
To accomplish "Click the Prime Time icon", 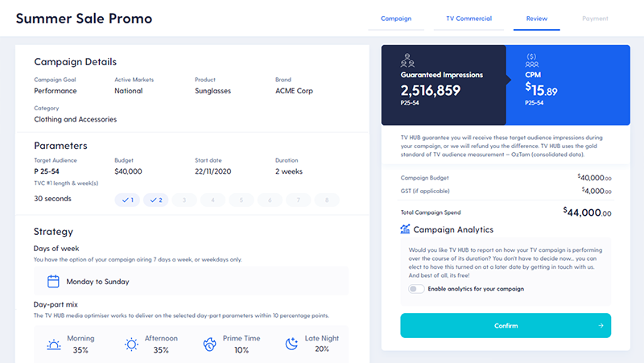I will (x=209, y=344).
